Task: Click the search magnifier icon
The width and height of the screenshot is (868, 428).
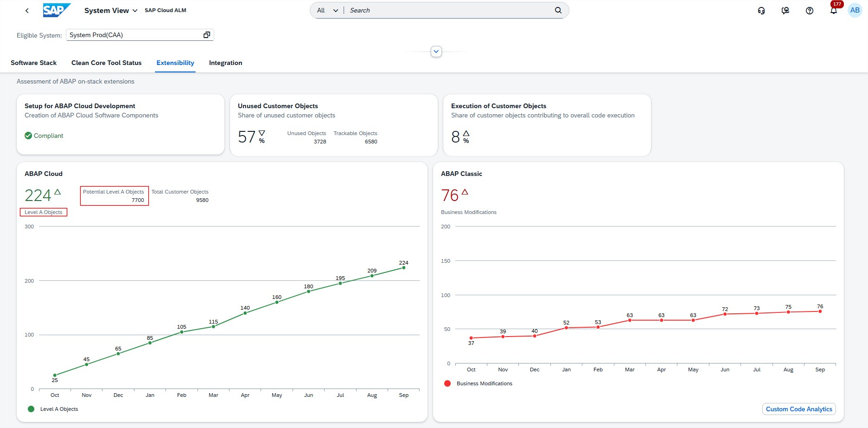Action: (558, 10)
